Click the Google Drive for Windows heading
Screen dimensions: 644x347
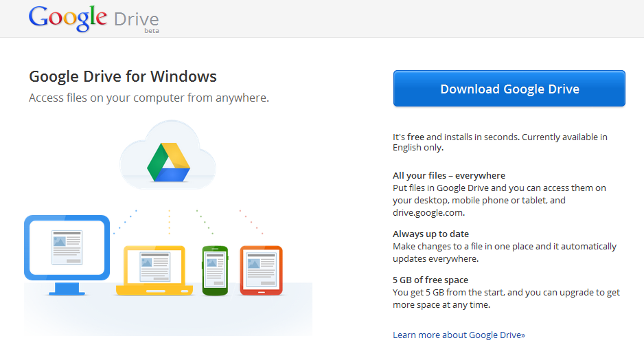[123, 76]
